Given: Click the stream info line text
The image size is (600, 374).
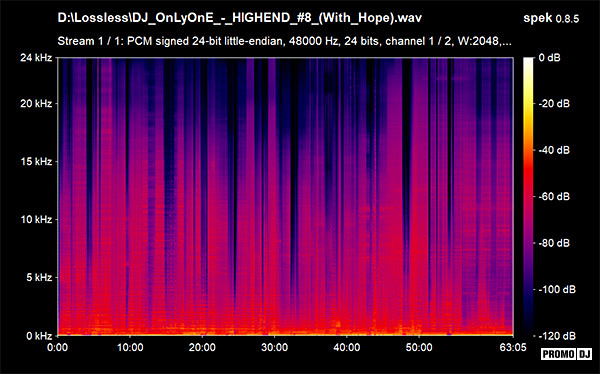Looking at the screenshot, I should 284,41.
